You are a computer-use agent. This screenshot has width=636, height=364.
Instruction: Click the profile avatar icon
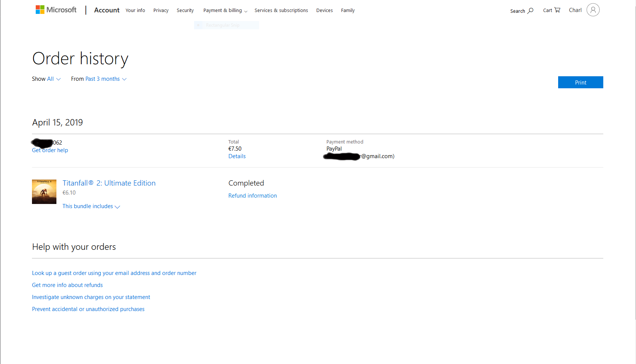pos(593,10)
